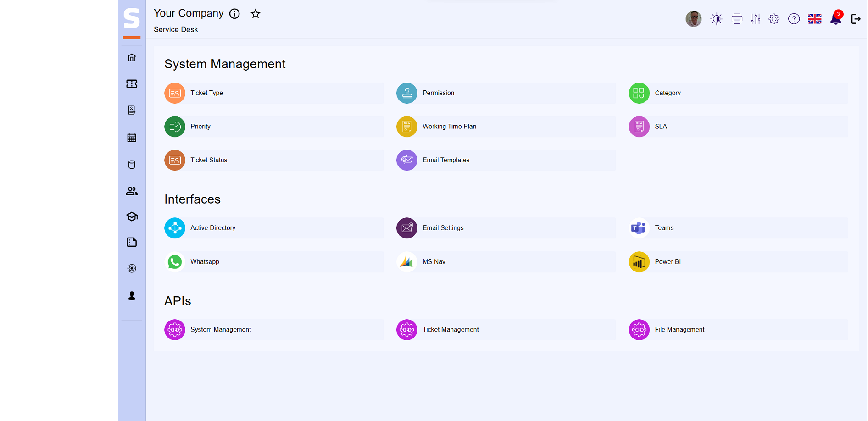Toggle dark mode with the brightness icon
Image resolution: width=868 pixels, height=421 pixels.
coord(717,19)
